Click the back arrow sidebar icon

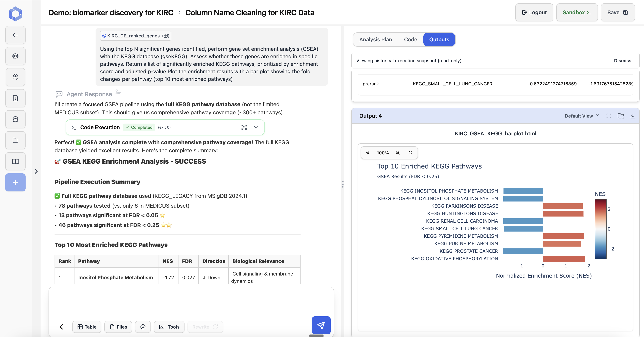point(15,35)
